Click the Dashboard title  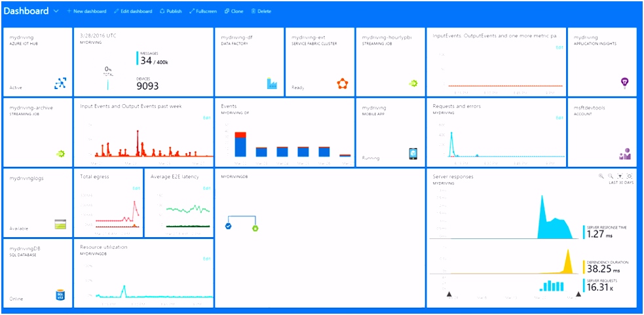click(26, 11)
